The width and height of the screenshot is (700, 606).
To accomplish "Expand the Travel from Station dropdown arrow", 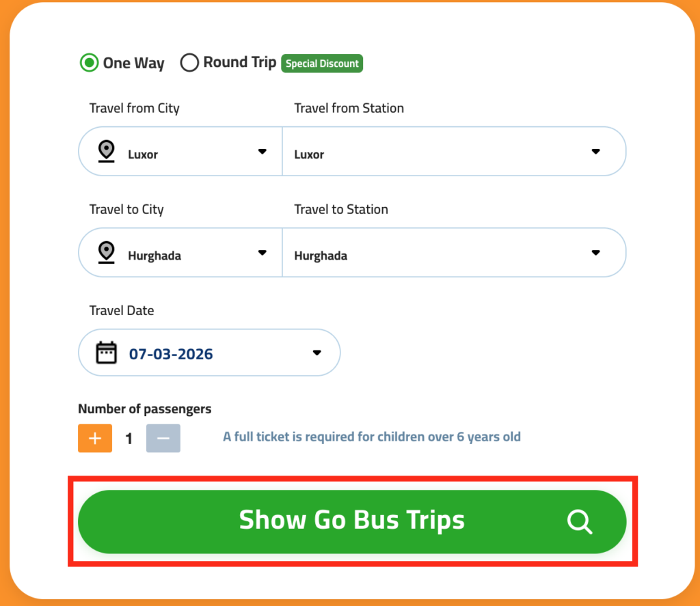I will point(595,152).
